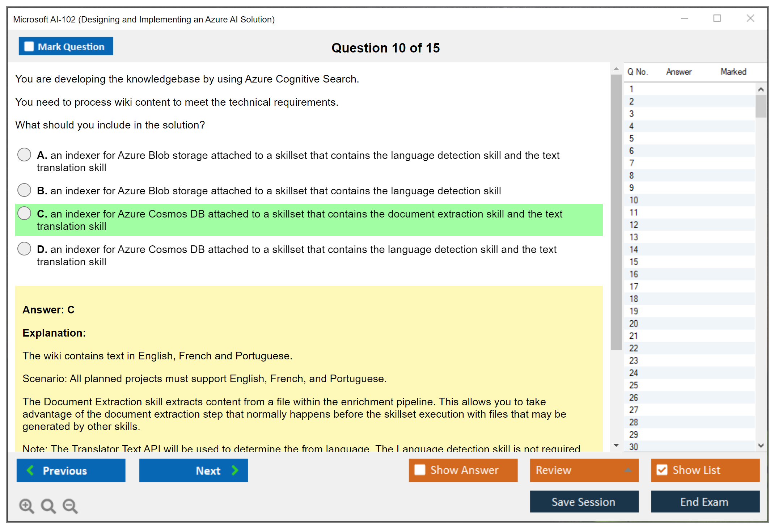Select radio button for answer A
Screen dimensions: 778x532
pyautogui.click(x=24, y=155)
